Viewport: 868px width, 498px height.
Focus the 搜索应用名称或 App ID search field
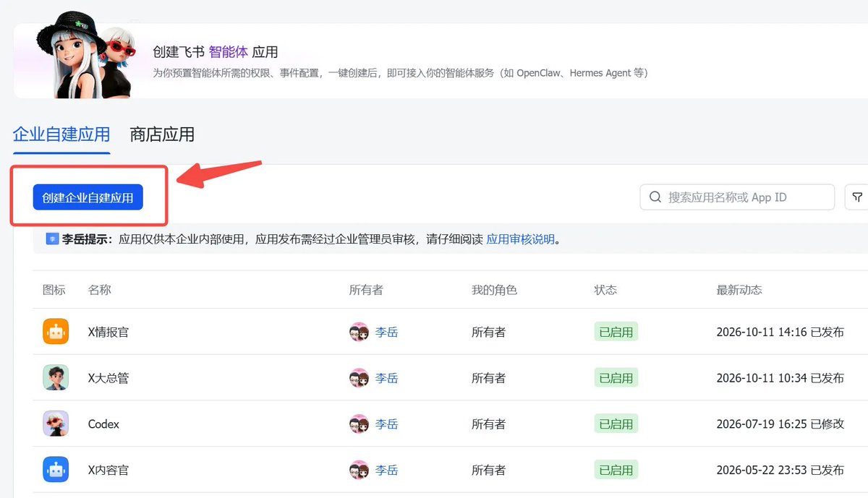tap(738, 197)
